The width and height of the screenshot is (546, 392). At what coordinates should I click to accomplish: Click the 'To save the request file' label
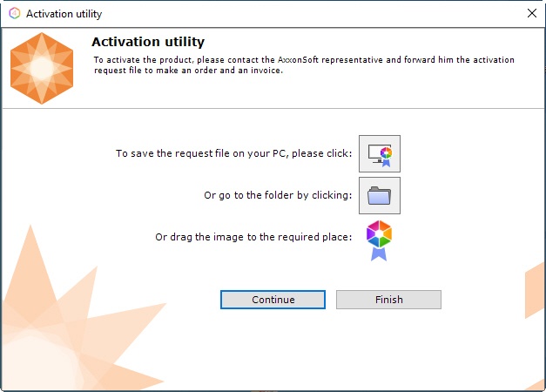[233, 153]
